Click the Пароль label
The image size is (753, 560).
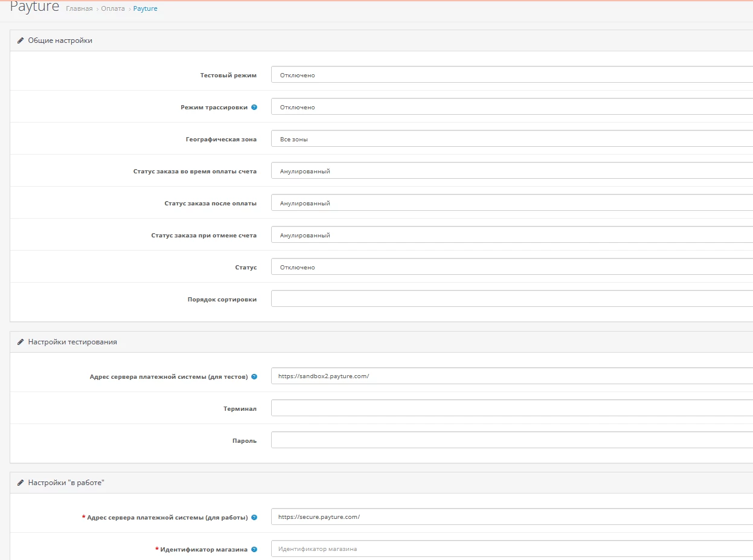pos(245,440)
